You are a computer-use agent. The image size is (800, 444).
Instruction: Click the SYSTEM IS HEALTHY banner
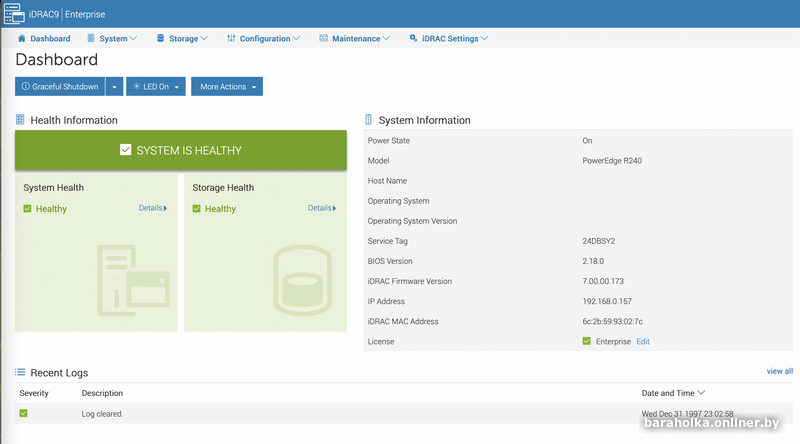coord(181,150)
